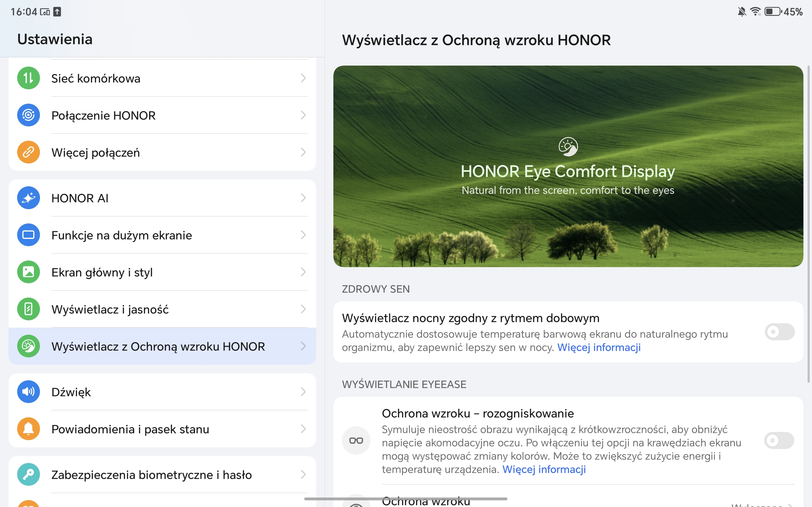This screenshot has height=507, width=812.
Task: Expand Ekran główny i styl chevron
Action: 303,272
